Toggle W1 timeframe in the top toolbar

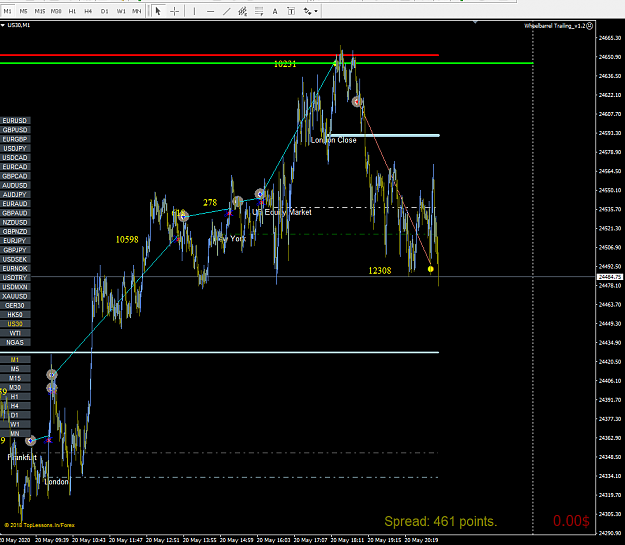click(x=121, y=11)
